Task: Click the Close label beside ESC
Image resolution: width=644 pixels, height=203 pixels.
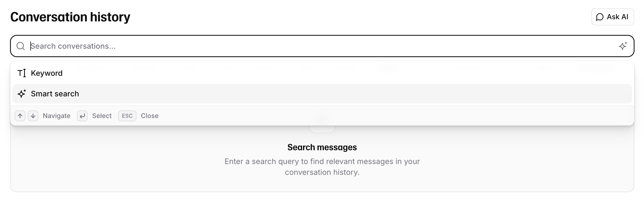Action: 149,116
